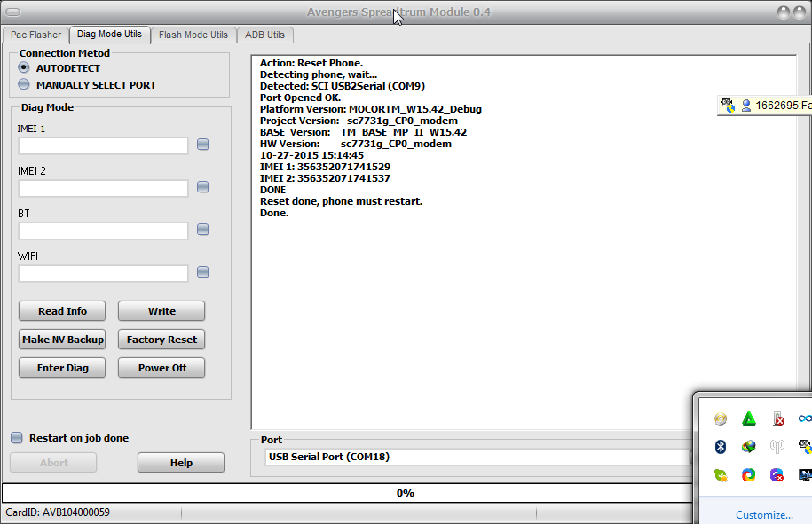Click the grey wireless antenna tray icon
This screenshot has height=524, width=812.
[x=777, y=446]
